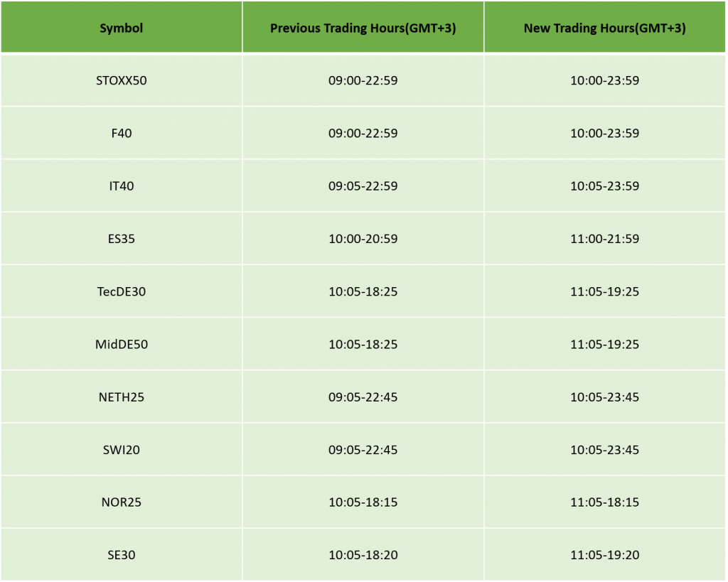Click the SE30 symbol cell
Screen dimensions: 728x582
click(x=121, y=555)
